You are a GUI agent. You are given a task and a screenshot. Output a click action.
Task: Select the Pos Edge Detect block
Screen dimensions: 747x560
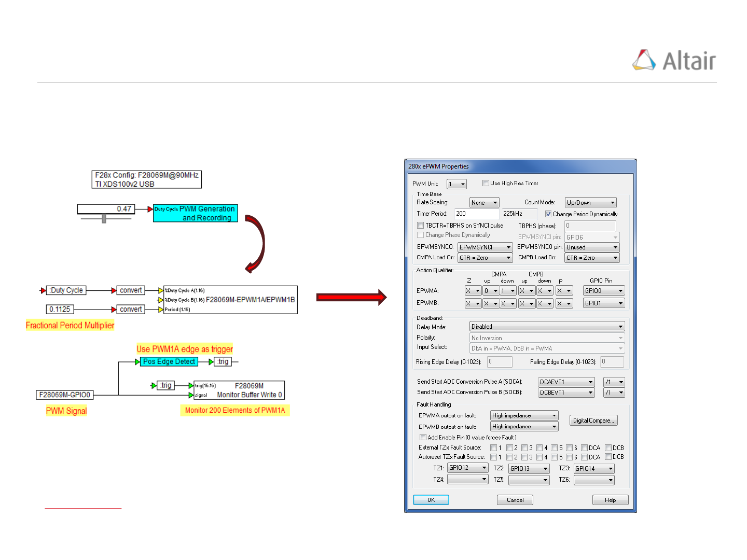pos(169,361)
